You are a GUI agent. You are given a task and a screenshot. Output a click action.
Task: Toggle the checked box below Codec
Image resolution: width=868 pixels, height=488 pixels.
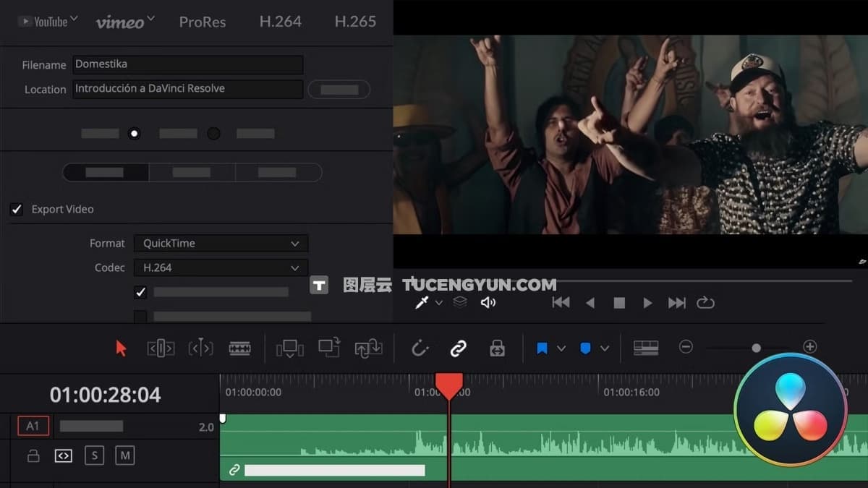click(x=140, y=292)
